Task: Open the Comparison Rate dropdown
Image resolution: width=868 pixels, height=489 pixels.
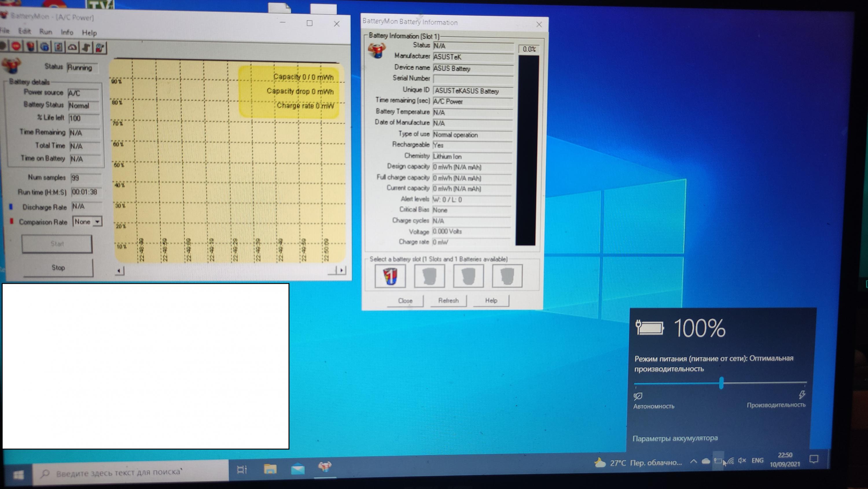Action: coord(97,221)
